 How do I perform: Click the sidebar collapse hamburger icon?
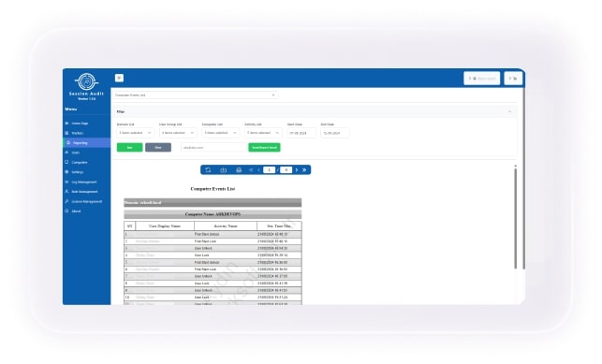coord(119,78)
